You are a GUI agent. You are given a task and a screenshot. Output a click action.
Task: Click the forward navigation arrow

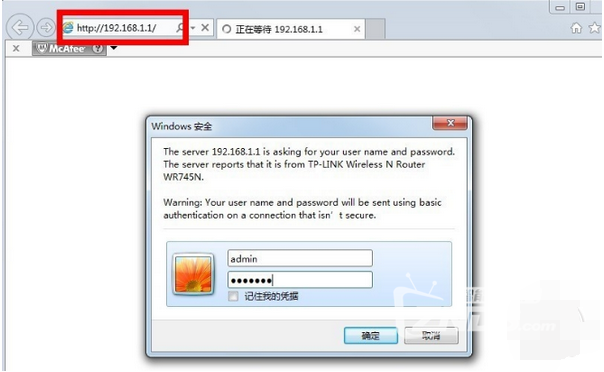[x=46, y=28]
